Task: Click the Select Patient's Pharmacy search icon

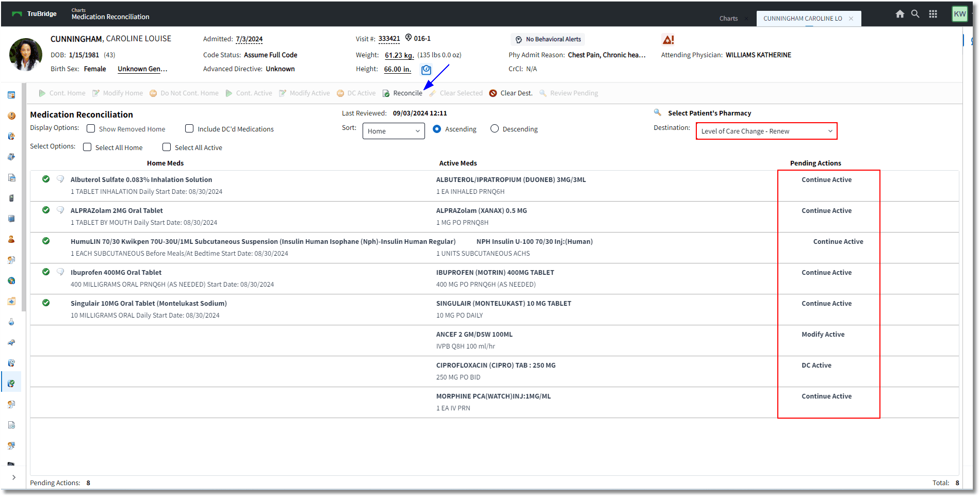Action: [657, 112]
